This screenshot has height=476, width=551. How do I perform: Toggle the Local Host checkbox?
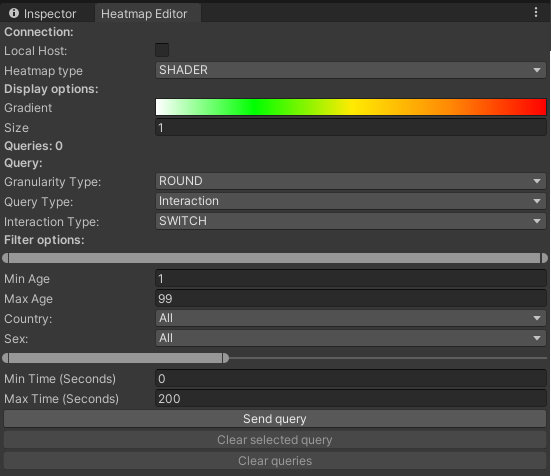pos(162,50)
